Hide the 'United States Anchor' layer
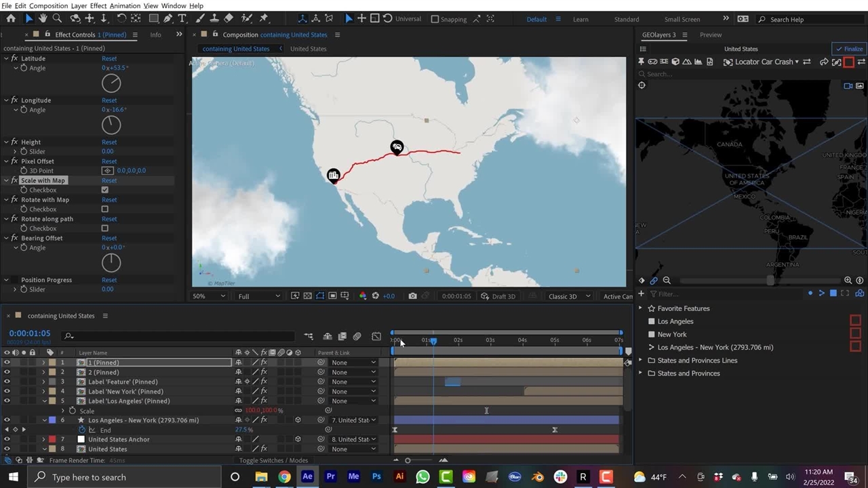Image resolution: width=868 pixels, height=488 pixels. tap(7, 439)
